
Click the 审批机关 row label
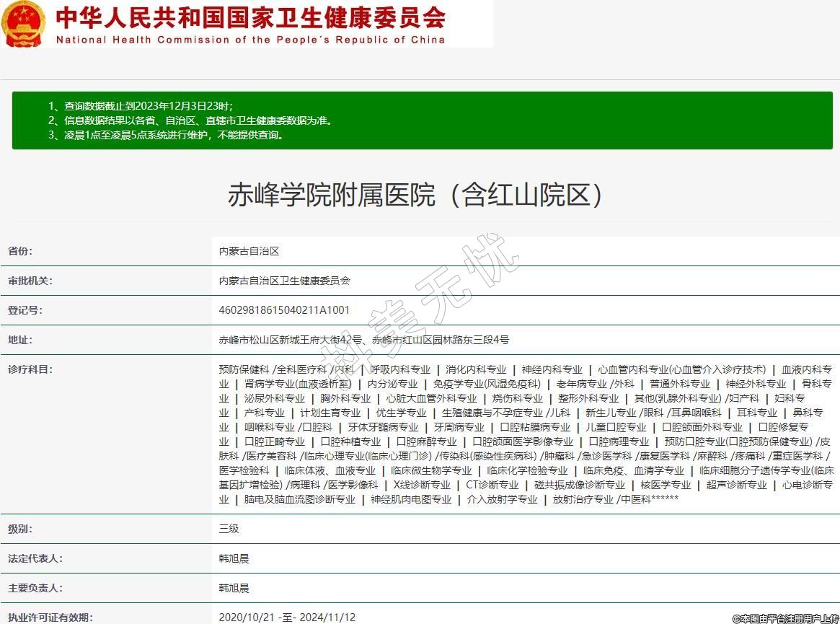(30, 281)
